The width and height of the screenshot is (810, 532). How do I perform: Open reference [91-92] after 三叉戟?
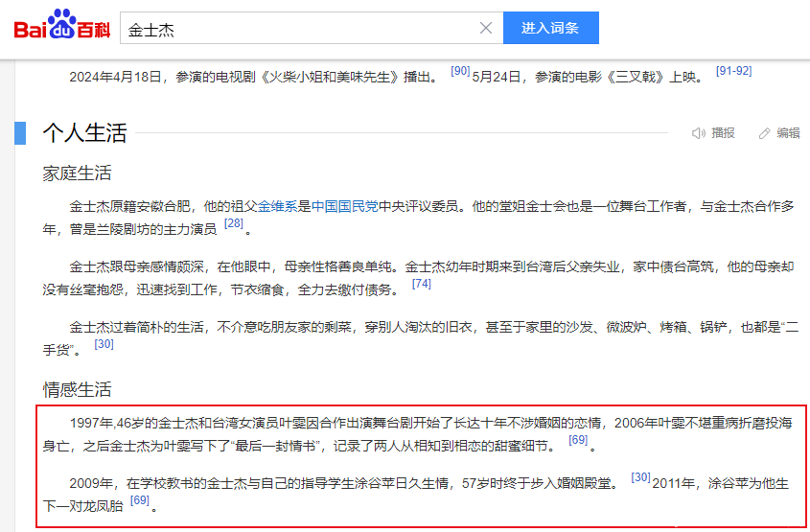pos(733,72)
